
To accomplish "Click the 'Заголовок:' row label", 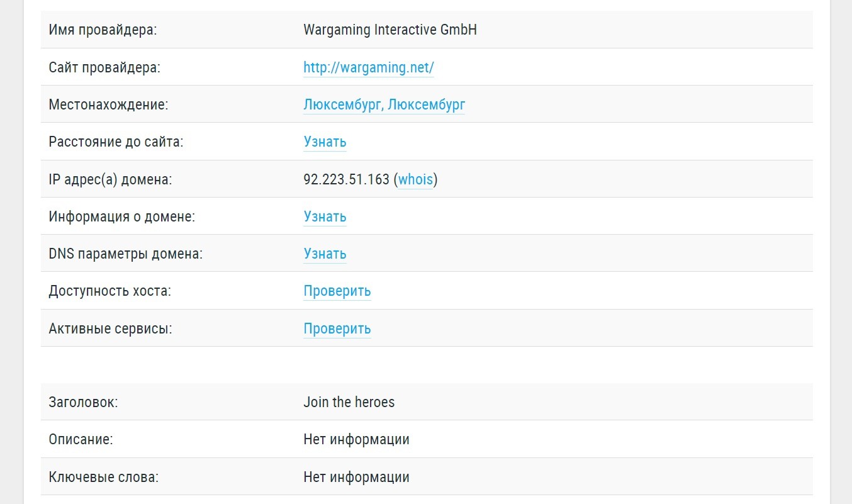I will (x=83, y=402).
